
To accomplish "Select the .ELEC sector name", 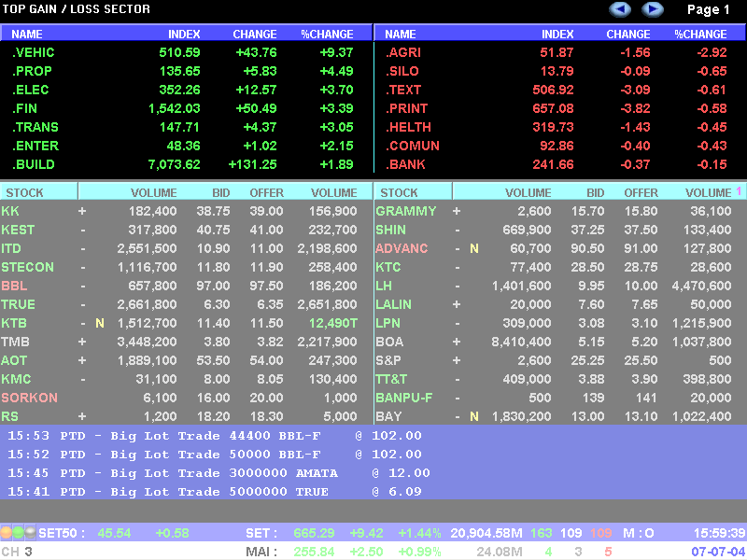I will [31, 90].
